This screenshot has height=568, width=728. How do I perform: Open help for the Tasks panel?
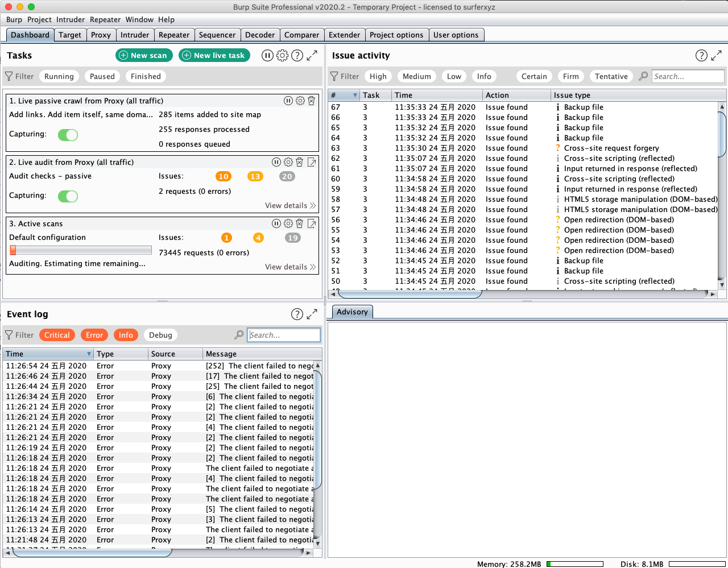pyautogui.click(x=297, y=55)
